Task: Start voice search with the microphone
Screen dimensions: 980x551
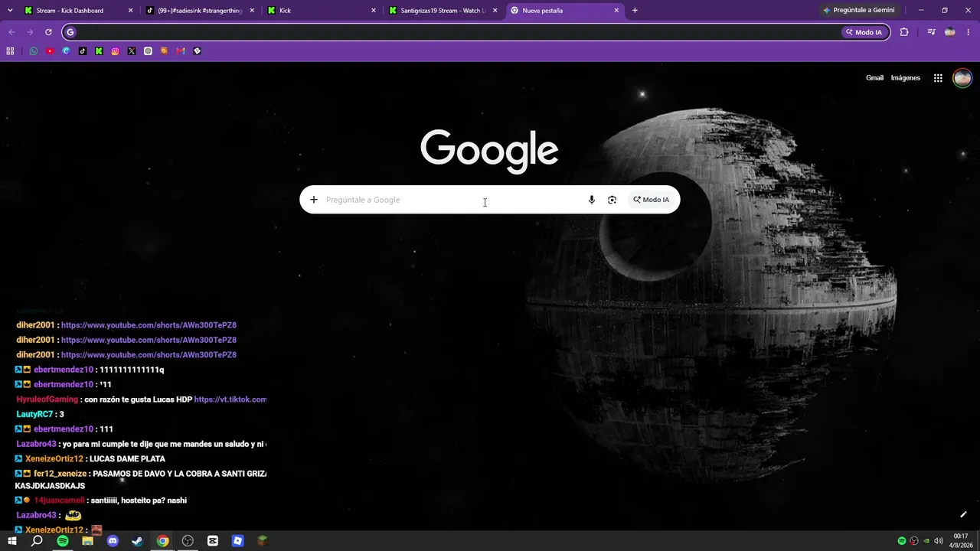Action: coord(592,200)
